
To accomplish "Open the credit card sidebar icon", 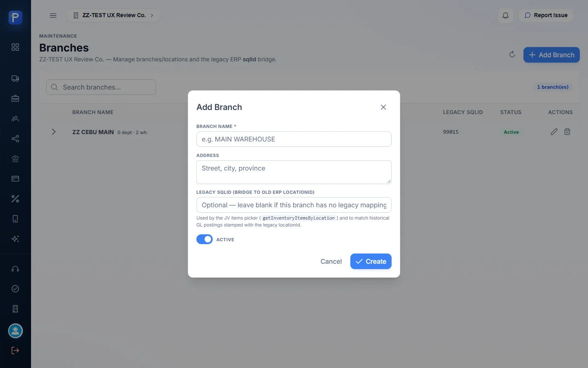I will click(16, 179).
